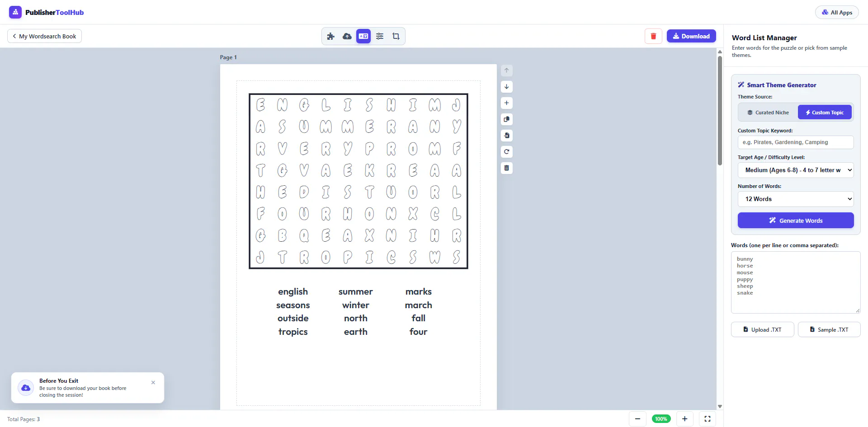The width and height of the screenshot is (868, 427).
Task: Select the word list manager toolbar icon
Action: click(x=363, y=36)
